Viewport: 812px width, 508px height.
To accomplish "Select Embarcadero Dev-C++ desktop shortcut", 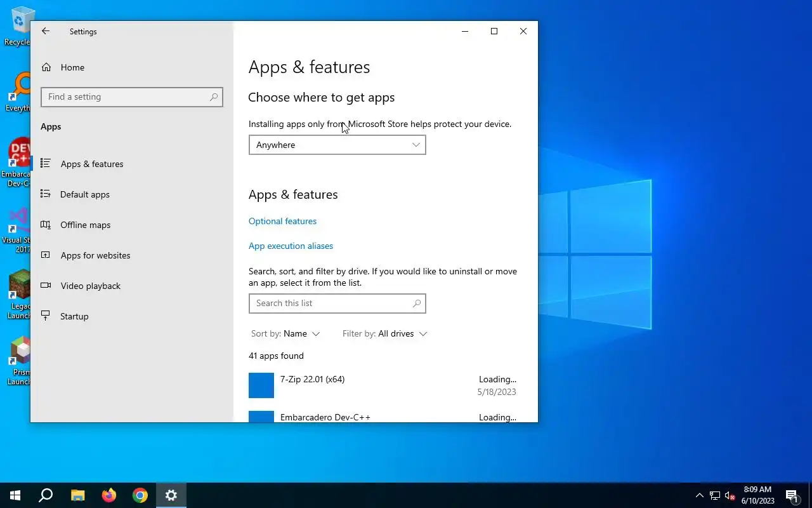I will 16,162.
